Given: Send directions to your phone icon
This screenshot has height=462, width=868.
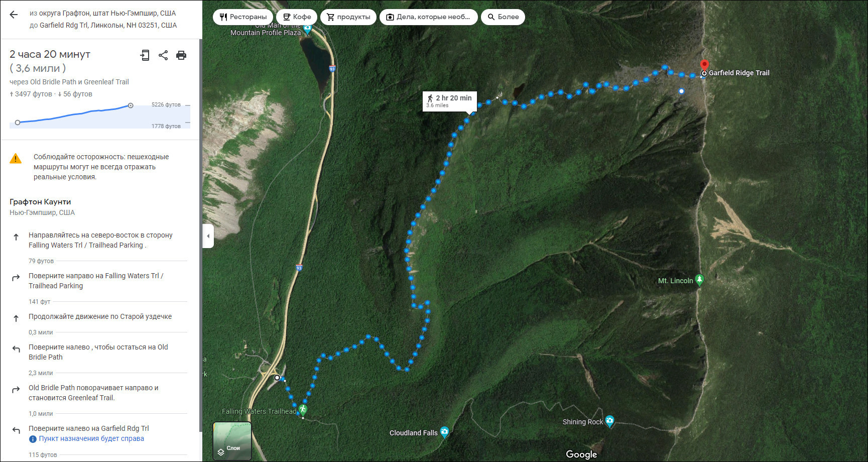Looking at the screenshot, I should [x=145, y=55].
